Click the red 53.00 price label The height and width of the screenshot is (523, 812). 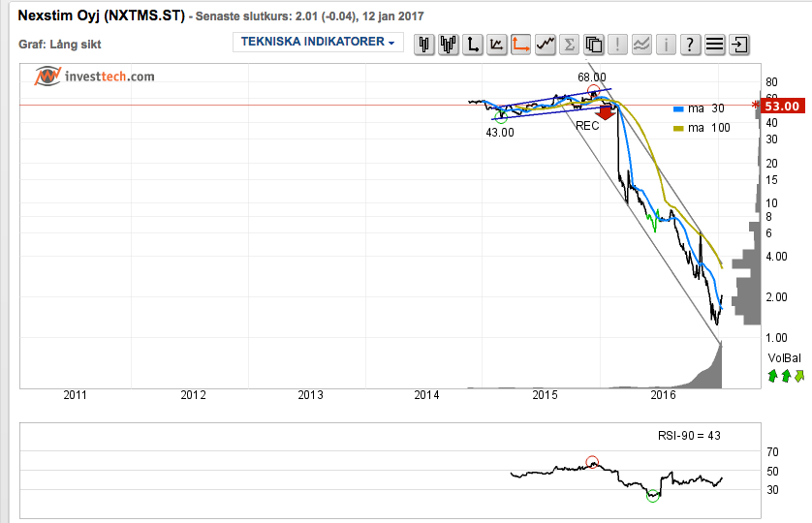[x=782, y=107]
